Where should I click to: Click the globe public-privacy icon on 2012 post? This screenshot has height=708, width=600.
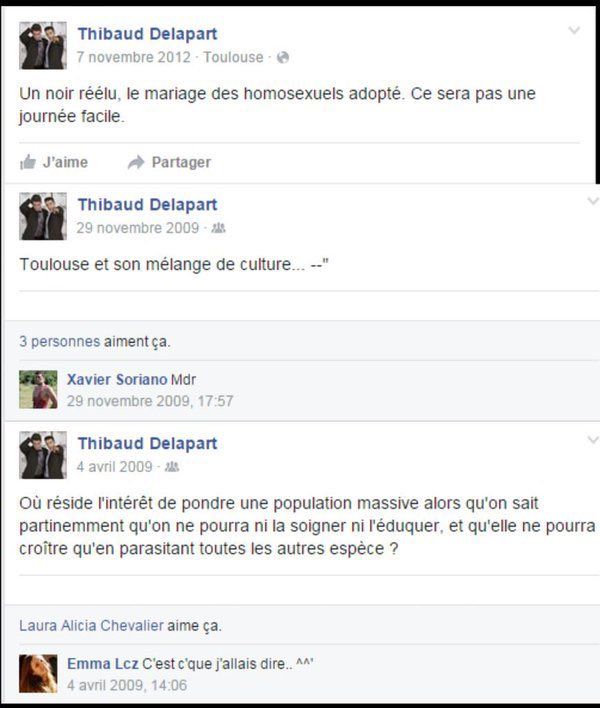click(283, 57)
